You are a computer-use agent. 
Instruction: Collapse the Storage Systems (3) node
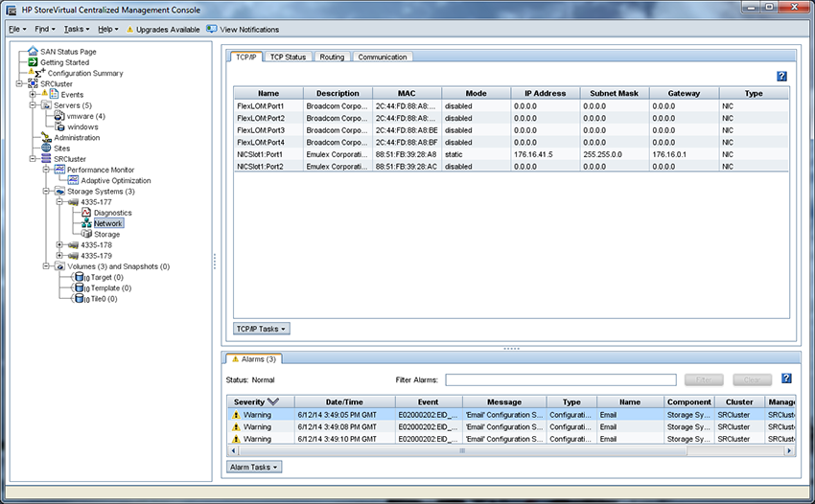(x=46, y=192)
